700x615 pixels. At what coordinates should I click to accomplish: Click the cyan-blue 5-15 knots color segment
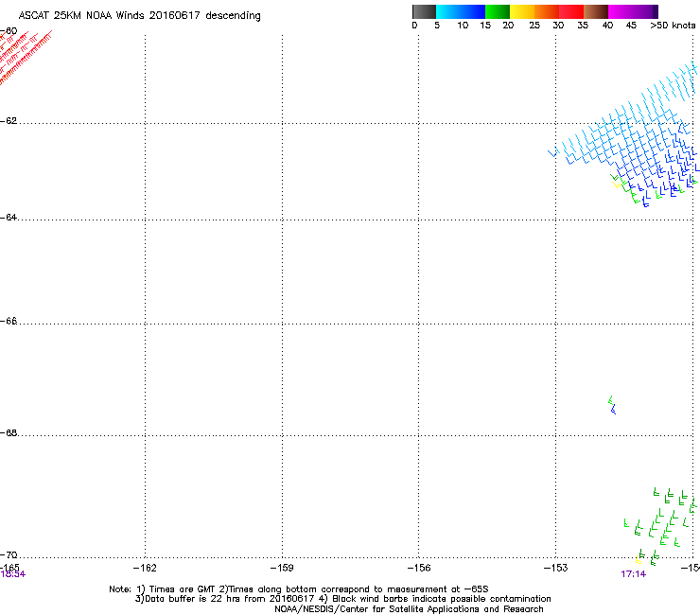coord(461,11)
